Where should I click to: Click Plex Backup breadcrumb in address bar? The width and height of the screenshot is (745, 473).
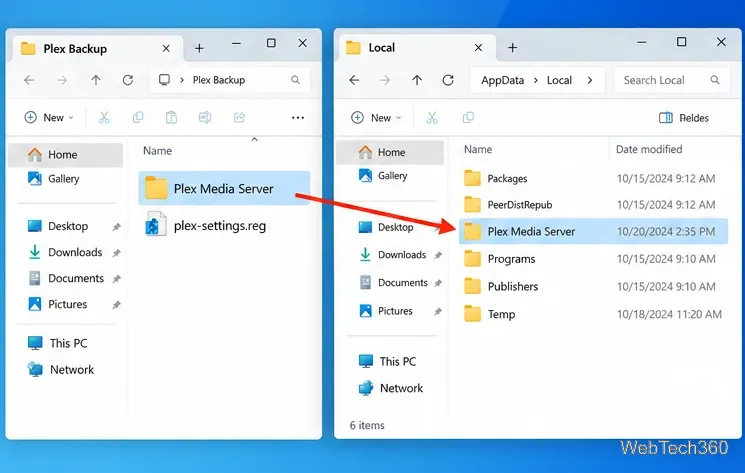pos(219,80)
